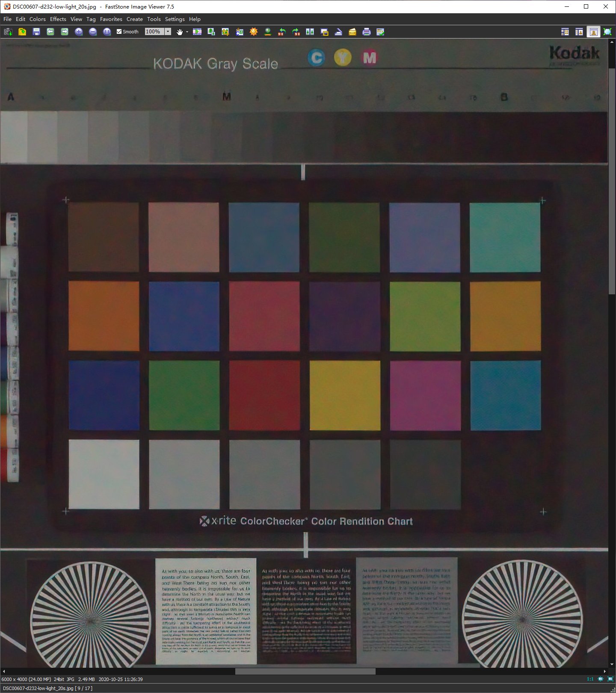Open the Tag menu

[91, 19]
